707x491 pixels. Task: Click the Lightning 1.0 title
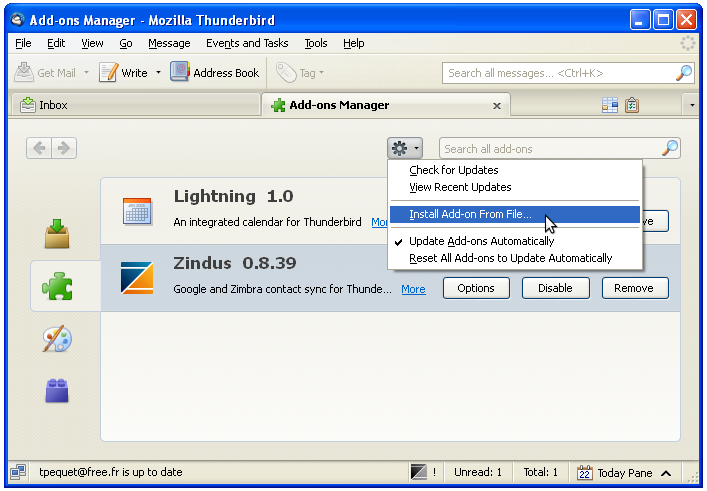234,196
